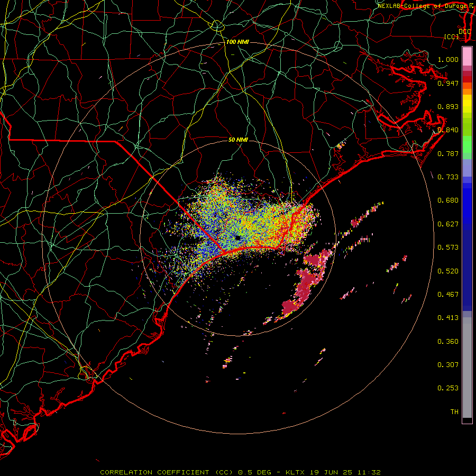The height and width of the screenshot is (476, 476).
Task: Select the 0.360 scale value
Action: pos(448,342)
